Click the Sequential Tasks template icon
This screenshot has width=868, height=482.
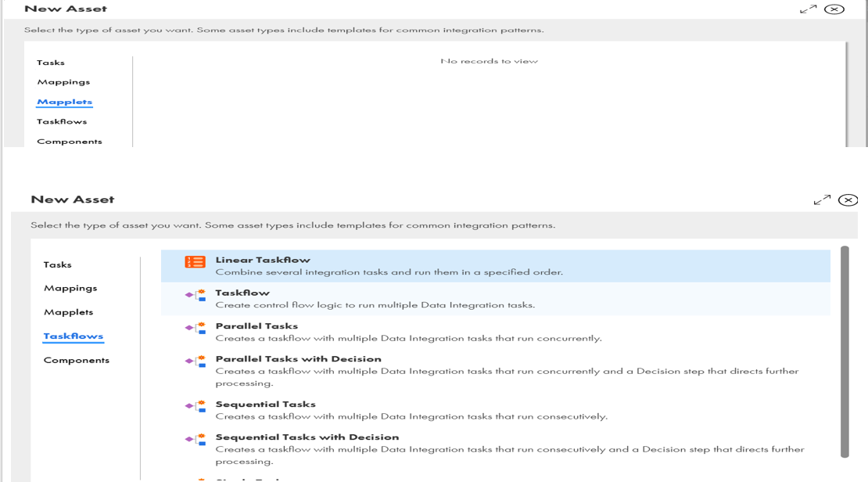195,406
